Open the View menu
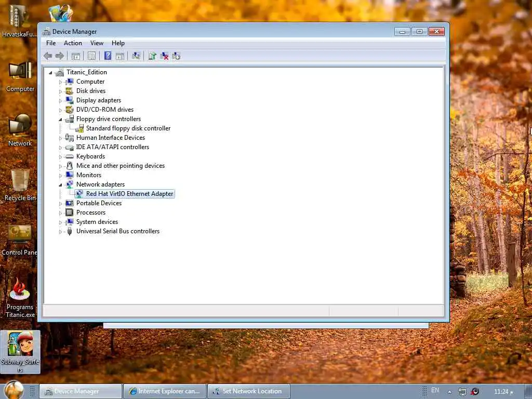 [97, 43]
